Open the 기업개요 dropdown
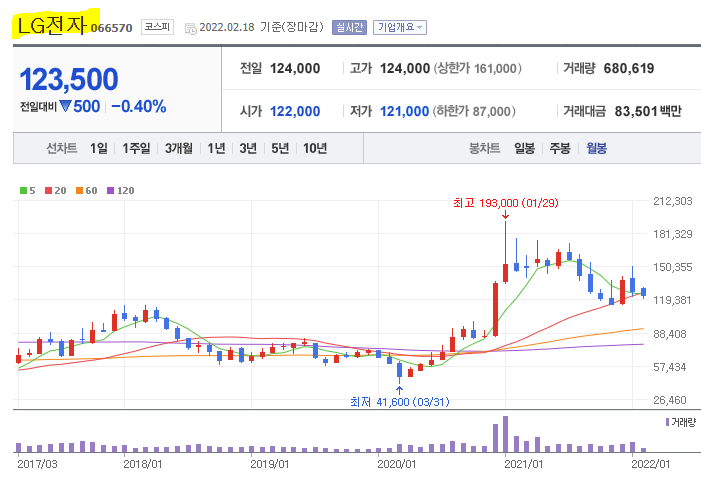This screenshot has height=483, width=701. pyautogui.click(x=400, y=27)
